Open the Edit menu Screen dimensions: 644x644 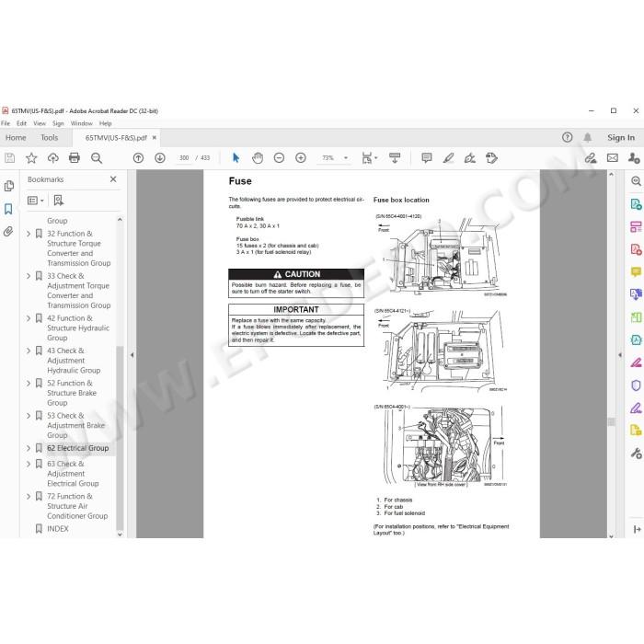21,123
